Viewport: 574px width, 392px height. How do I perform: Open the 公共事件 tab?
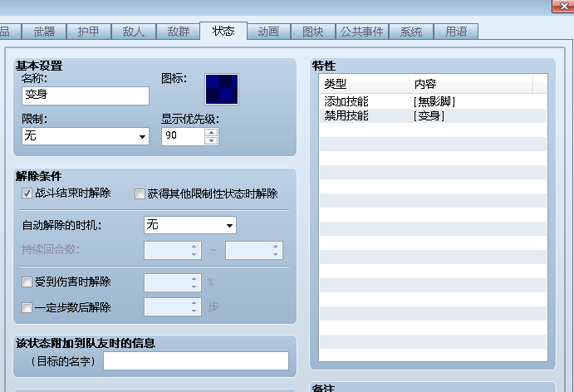point(361,32)
